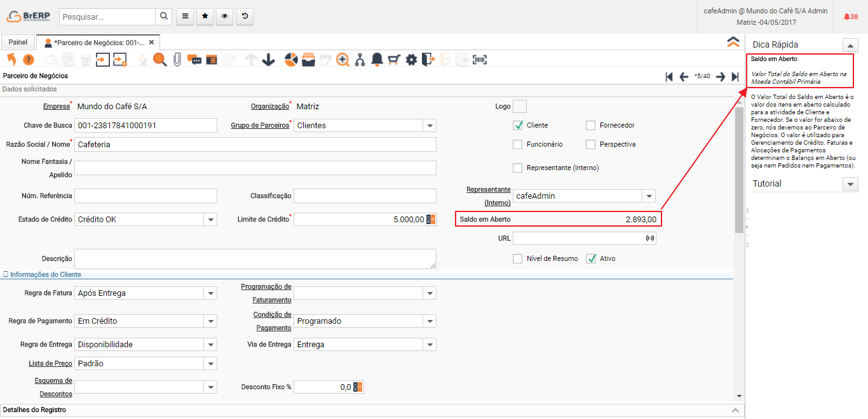This screenshot has width=868, height=419.
Task: Expand the Tutorial panel section
Action: pos(850,184)
